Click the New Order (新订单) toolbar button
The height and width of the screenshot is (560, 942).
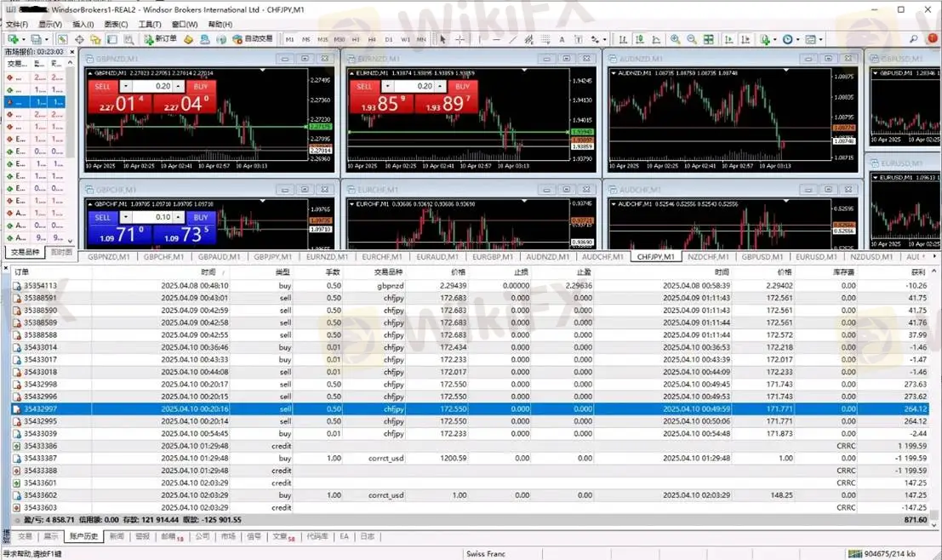[x=160, y=39]
